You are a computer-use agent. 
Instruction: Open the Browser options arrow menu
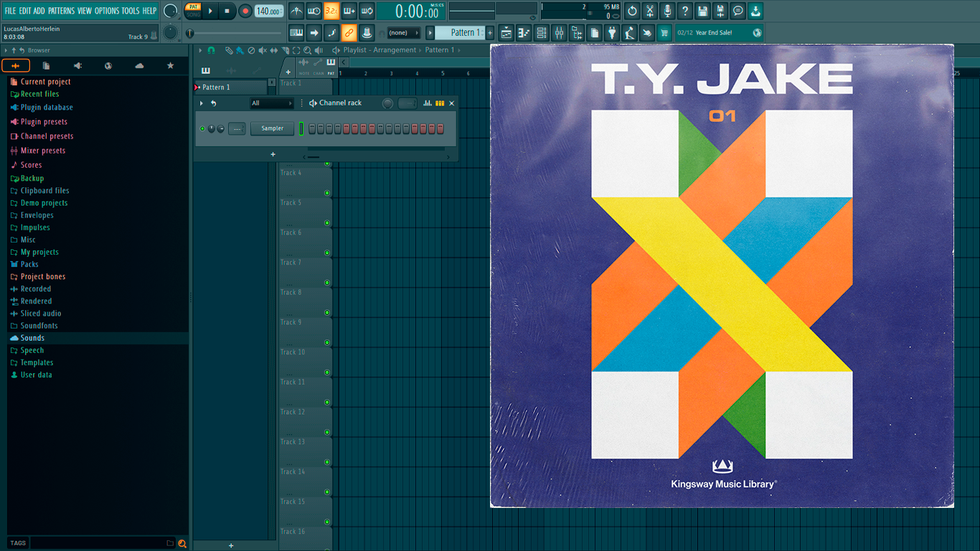[x=6, y=50]
